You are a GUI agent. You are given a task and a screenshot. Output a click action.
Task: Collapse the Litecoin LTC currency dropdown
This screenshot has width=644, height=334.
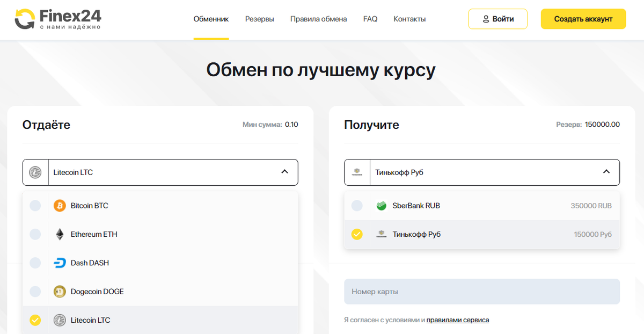(x=160, y=172)
